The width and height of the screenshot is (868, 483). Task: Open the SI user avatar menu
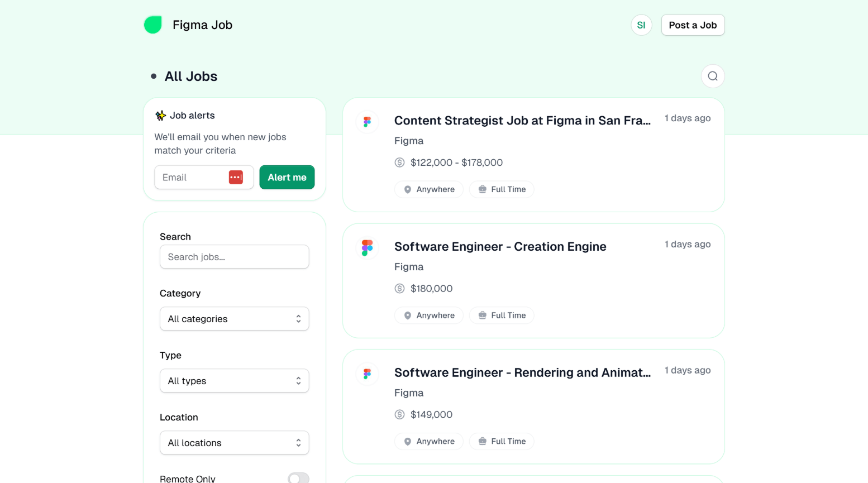click(641, 25)
